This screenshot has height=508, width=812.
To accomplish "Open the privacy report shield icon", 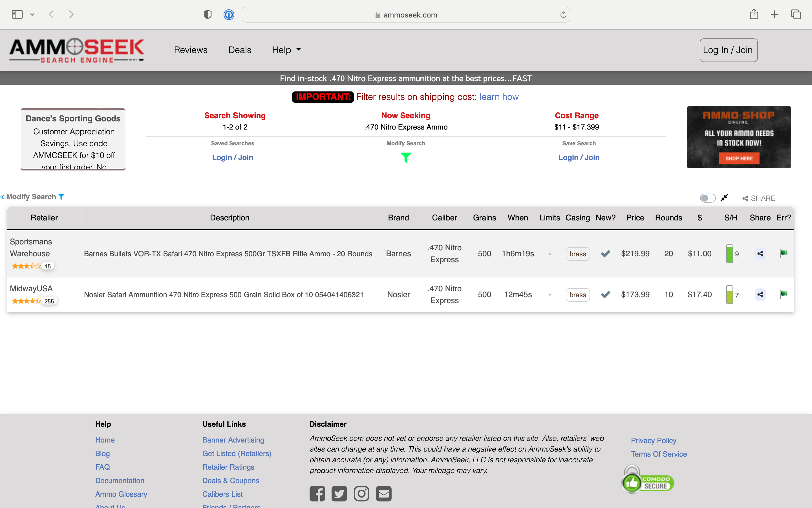I will 208,14.
